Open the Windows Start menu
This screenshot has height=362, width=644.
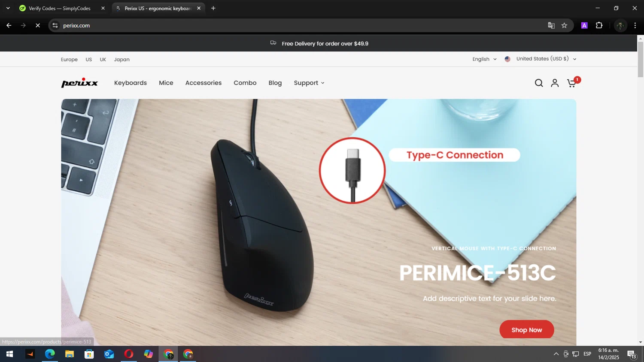click(x=9, y=354)
